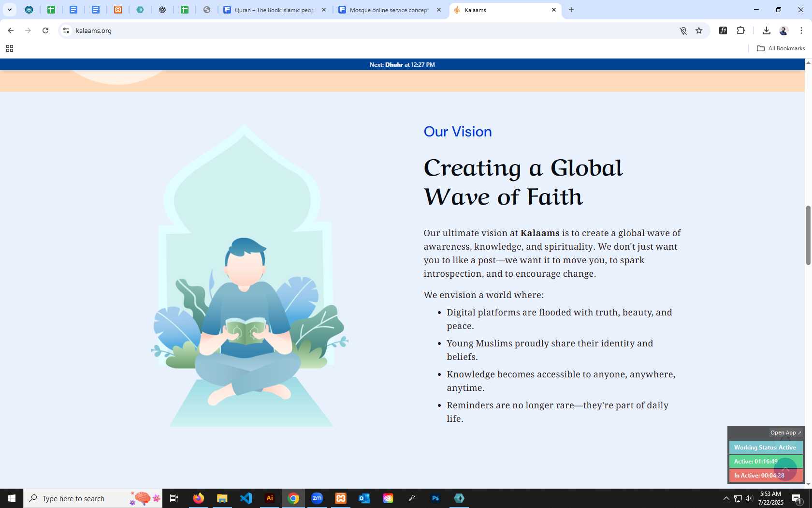This screenshot has height=508, width=812.
Task: Click the scroll-to-top round button
Action: coord(785,469)
